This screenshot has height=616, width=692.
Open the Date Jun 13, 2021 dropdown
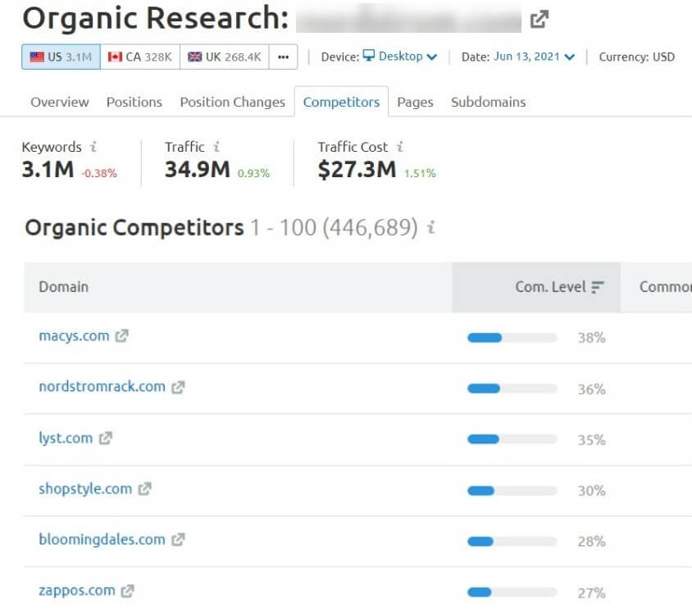[534, 57]
